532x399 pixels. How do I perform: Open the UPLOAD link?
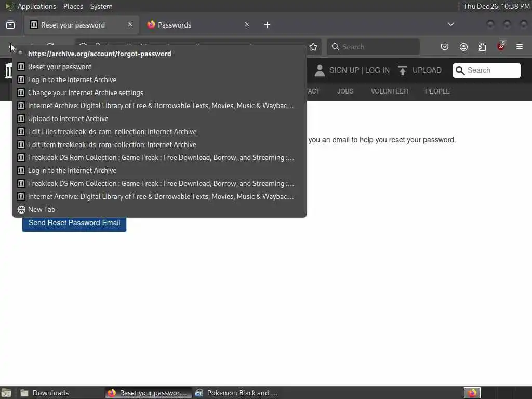pyautogui.click(x=427, y=70)
